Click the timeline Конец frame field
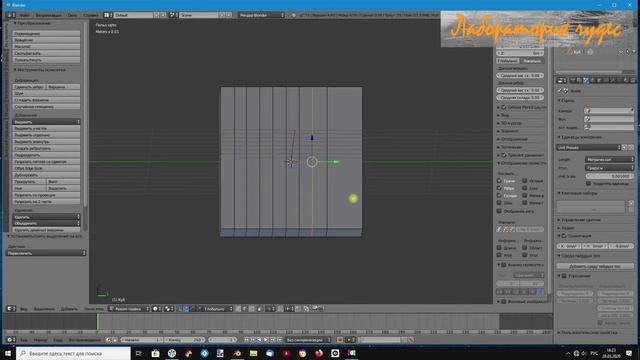 185,340
